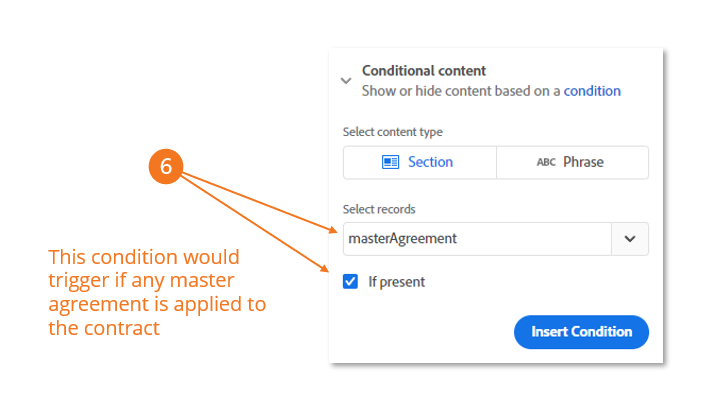Collapse the Conditional content chevron
The height and width of the screenshot is (409, 710).
click(x=346, y=81)
